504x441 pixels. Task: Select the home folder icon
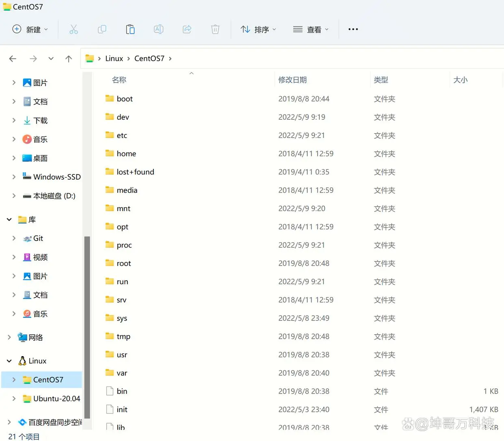tap(110, 153)
